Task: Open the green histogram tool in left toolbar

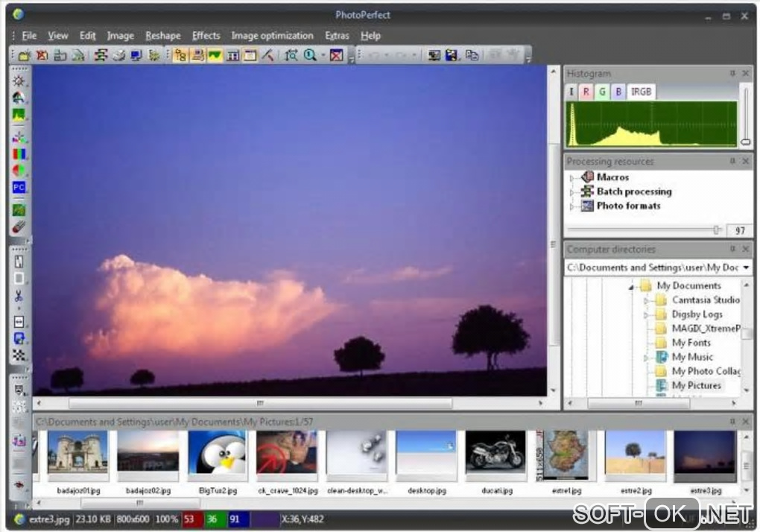Action: tap(19, 115)
